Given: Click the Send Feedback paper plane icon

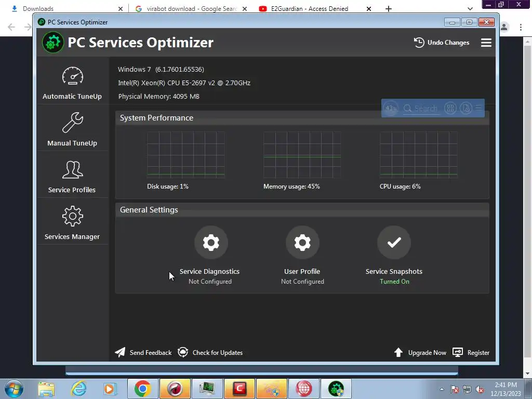Looking at the screenshot, I should coord(120,352).
